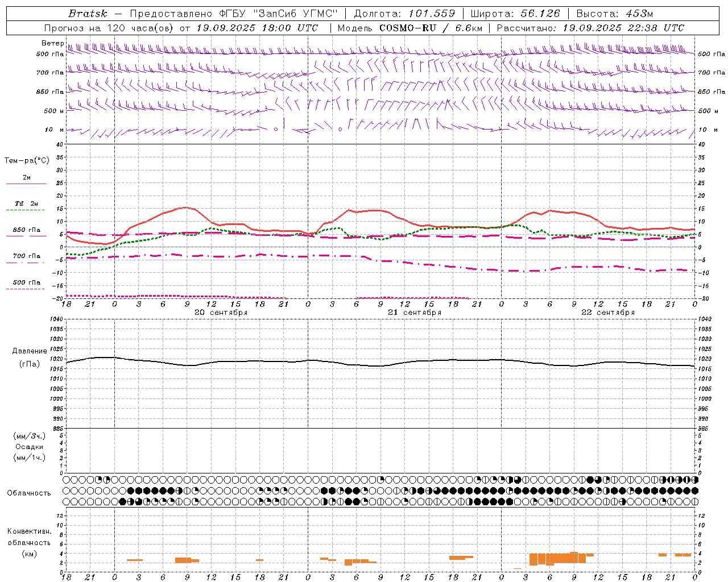Click the Давление pressure label
The image size is (728, 582).
click(29, 351)
